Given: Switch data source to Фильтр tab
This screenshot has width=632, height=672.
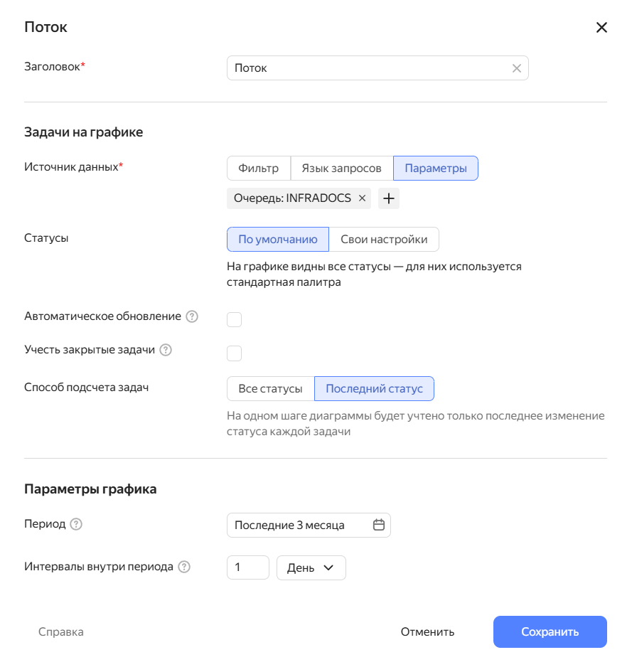Looking at the screenshot, I should [259, 169].
